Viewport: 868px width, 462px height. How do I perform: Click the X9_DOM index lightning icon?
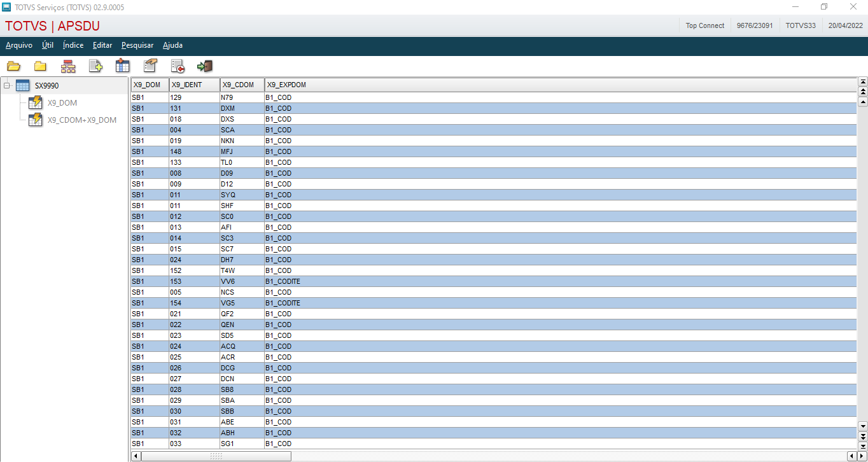[36, 102]
